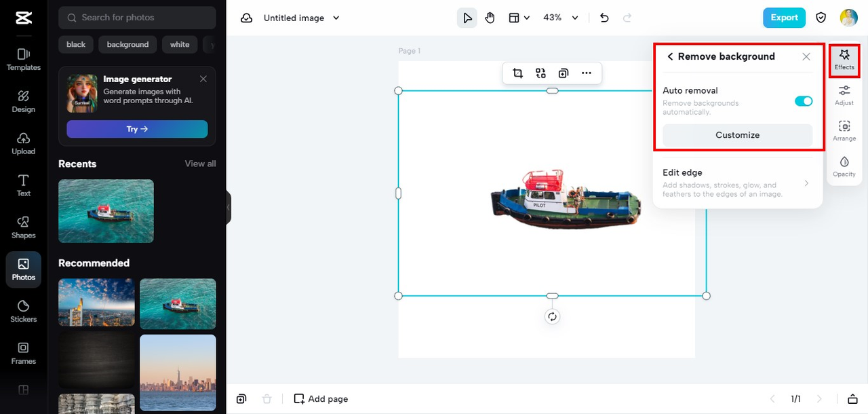This screenshot has height=414, width=868.
Task: Click the replace image icon in floating toolbar
Action: [x=540, y=73]
